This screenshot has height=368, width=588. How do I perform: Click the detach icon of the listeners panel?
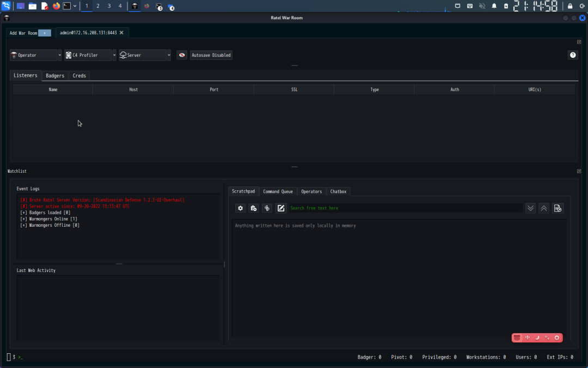tap(579, 42)
